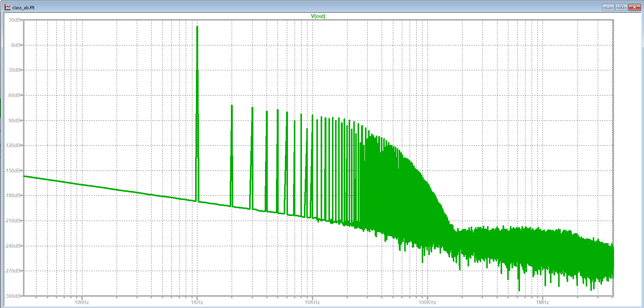644x308 pixels.
Task: Click the 1KHz fundamental peak on trace
Action: click(197, 27)
